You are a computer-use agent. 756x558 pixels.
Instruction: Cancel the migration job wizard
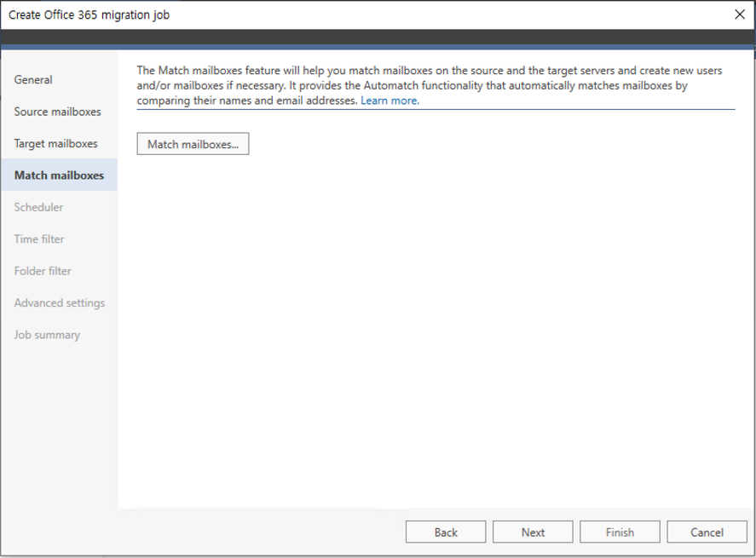point(707,532)
